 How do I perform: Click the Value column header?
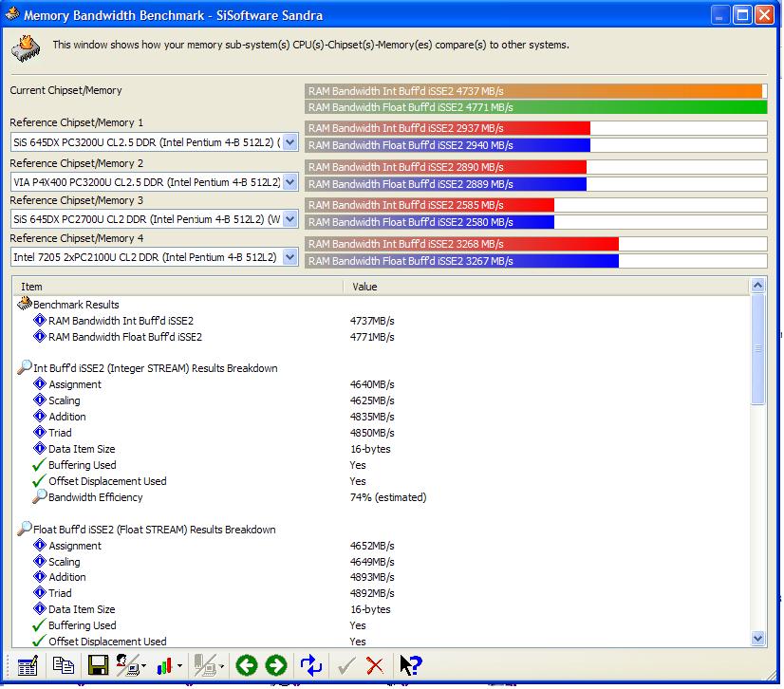tap(546, 287)
